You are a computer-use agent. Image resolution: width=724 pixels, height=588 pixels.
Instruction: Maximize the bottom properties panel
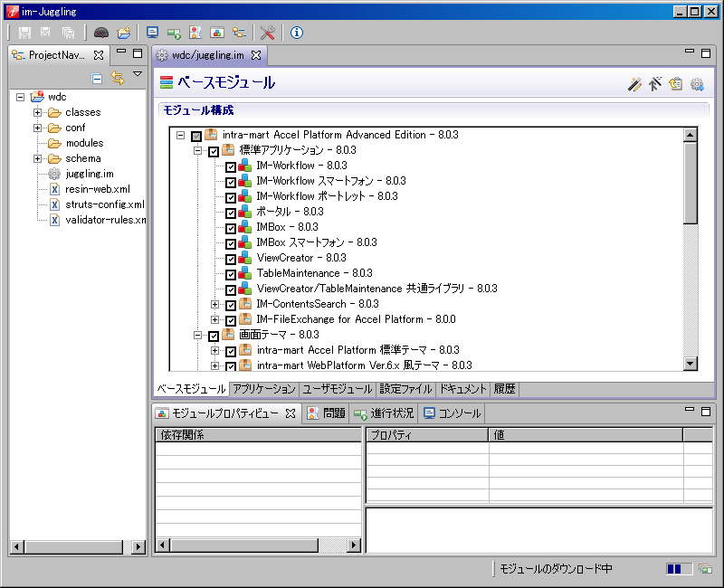[706, 412]
